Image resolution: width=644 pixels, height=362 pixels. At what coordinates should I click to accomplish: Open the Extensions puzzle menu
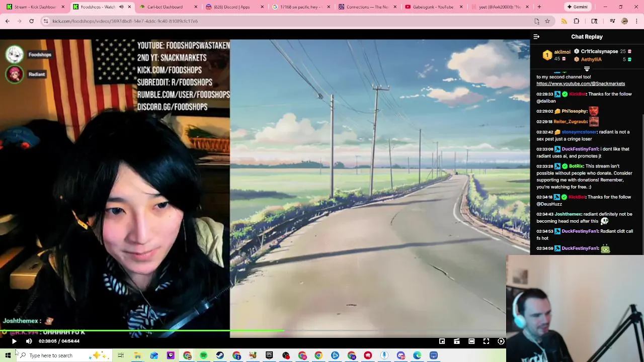tap(577, 21)
